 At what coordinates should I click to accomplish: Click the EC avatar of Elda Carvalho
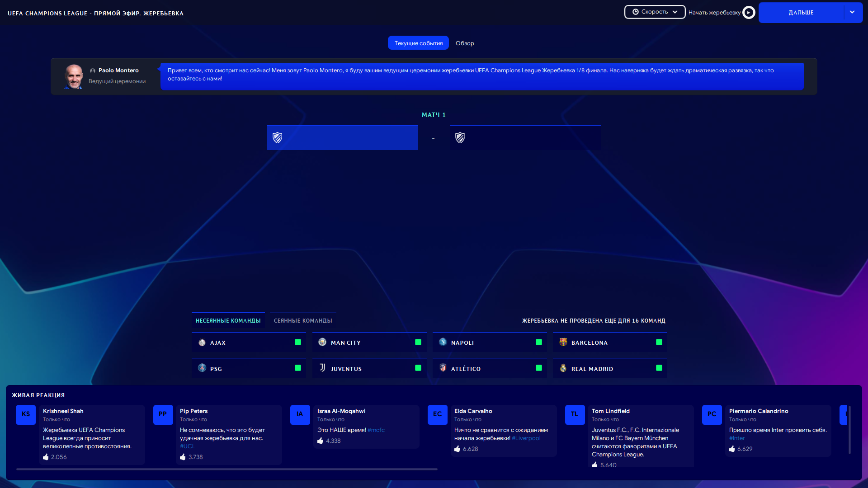(x=437, y=414)
